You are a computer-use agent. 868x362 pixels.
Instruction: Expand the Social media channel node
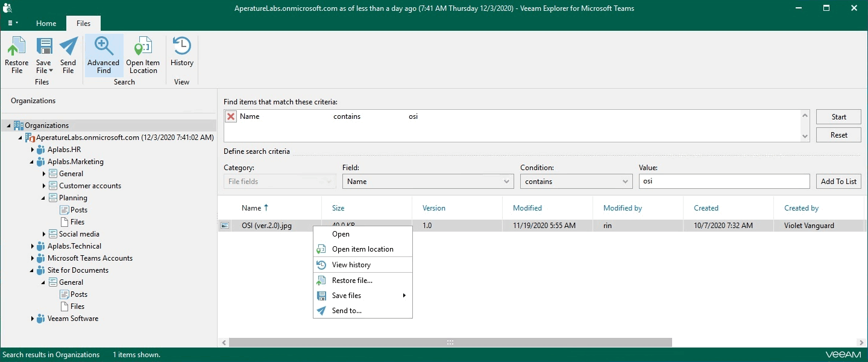44,234
